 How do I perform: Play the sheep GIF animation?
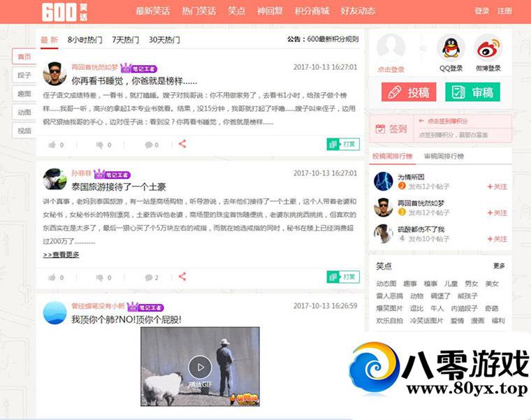tap(201, 366)
